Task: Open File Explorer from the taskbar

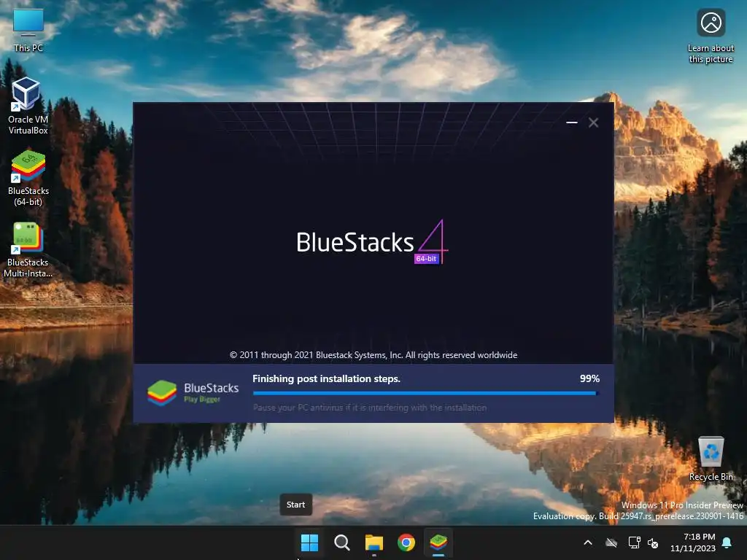Action: pyautogui.click(x=374, y=542)
